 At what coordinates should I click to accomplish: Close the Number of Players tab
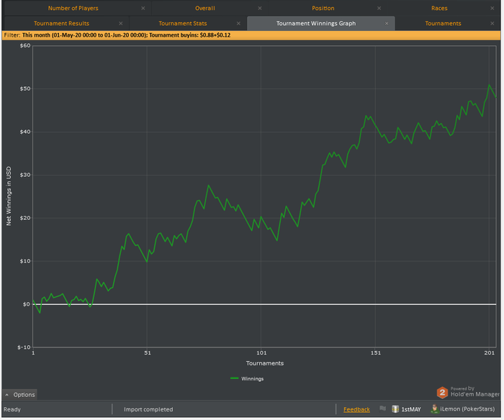click(143, 9)
